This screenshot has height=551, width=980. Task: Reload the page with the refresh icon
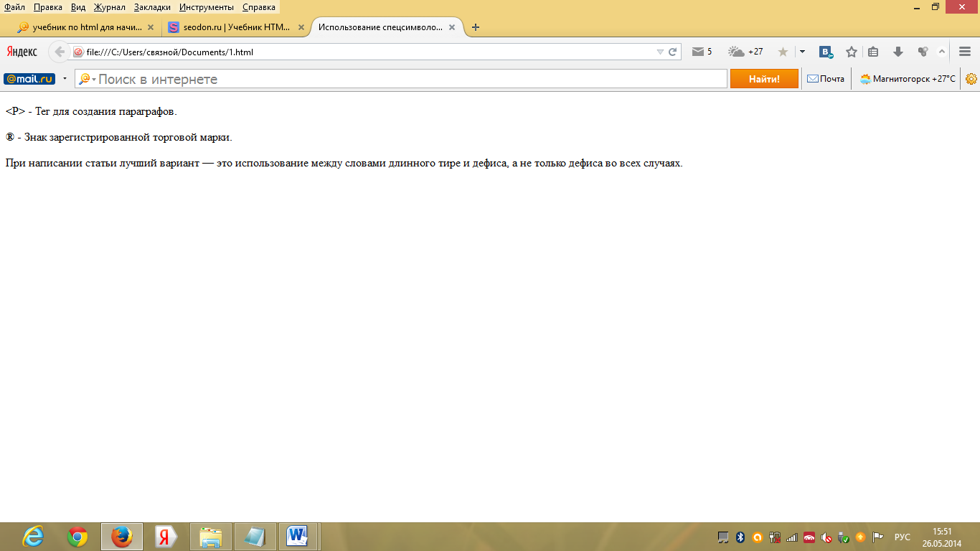point(673,52)
